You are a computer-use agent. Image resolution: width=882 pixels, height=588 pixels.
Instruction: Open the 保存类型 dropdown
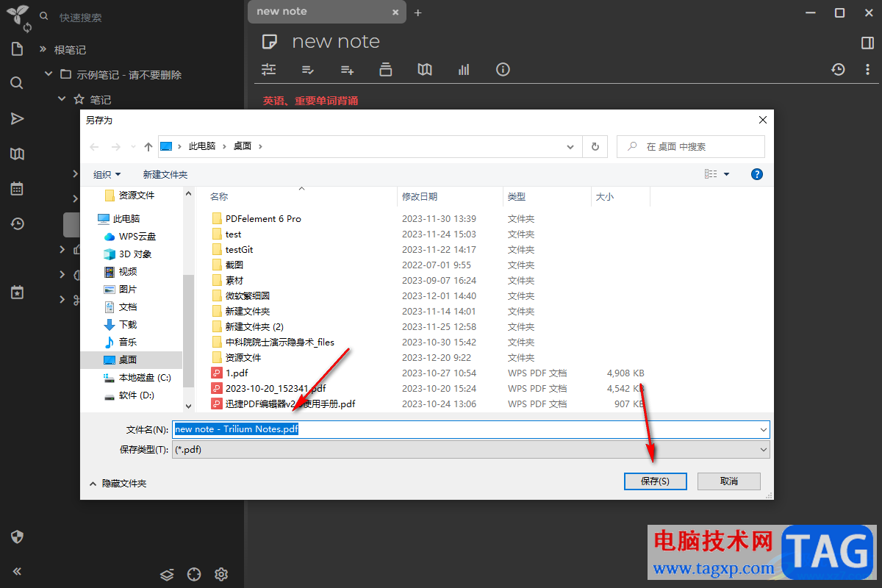click(470, 449)
